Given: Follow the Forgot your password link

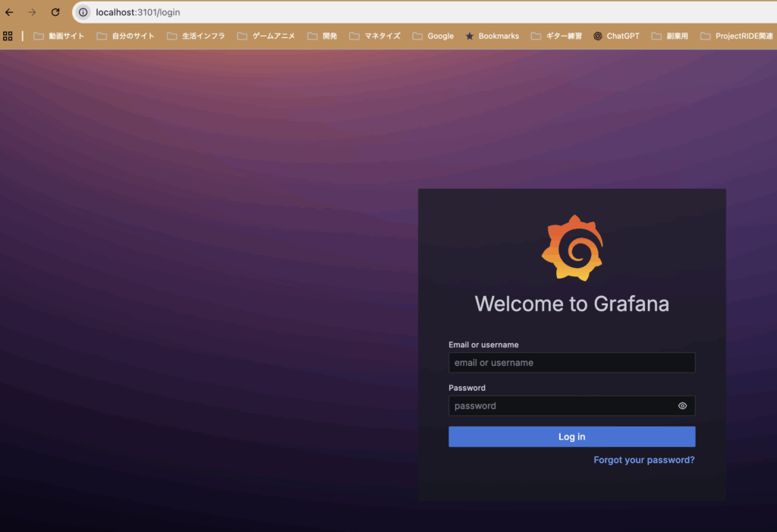Looking at the screenshot, I should 643,460.
